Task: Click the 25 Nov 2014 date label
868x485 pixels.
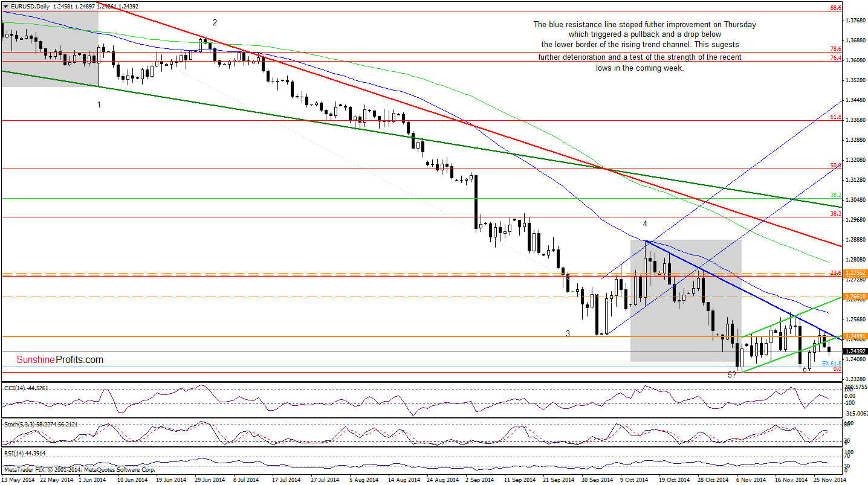Action: coord(831,480)
